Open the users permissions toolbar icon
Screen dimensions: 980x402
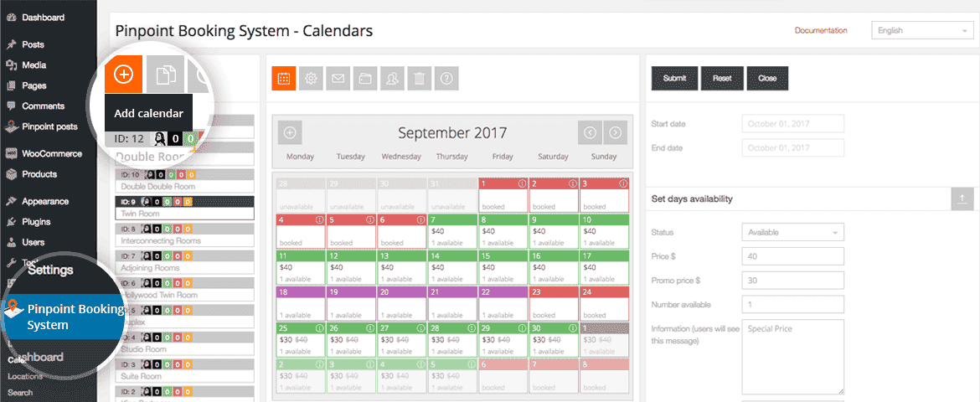click(392, 79)
